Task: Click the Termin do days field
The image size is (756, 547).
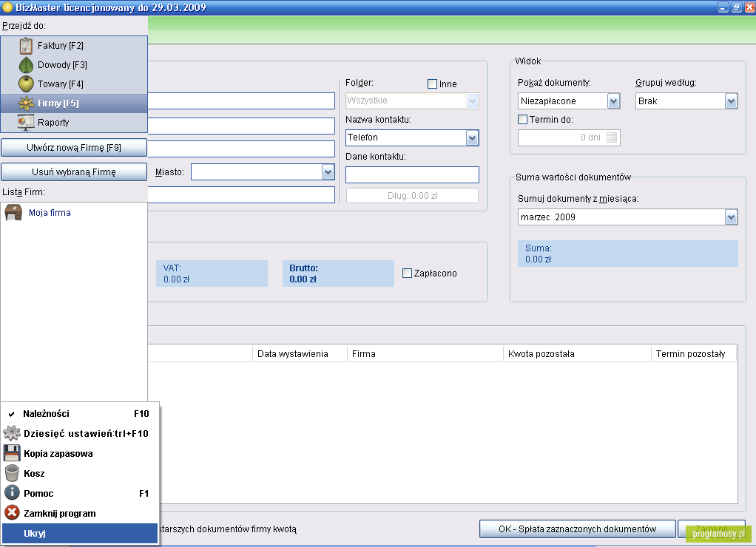Action: [x=569, y=137]
